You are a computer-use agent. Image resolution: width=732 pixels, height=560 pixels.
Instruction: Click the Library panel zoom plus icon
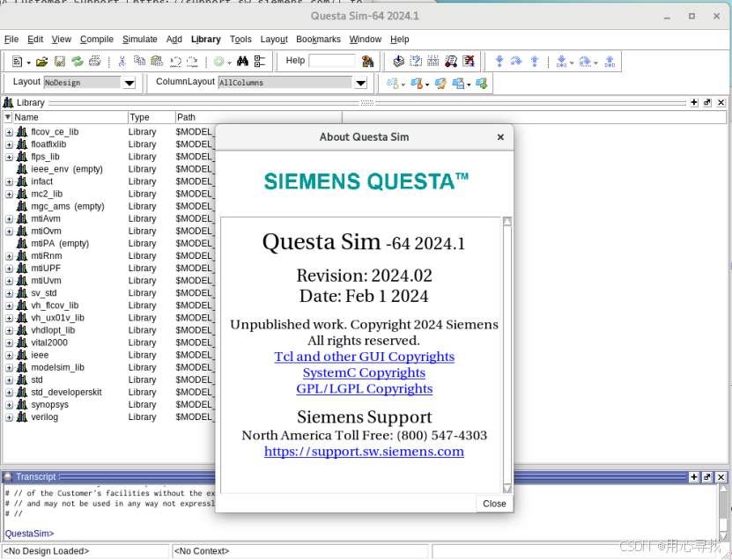click(694, 102)
